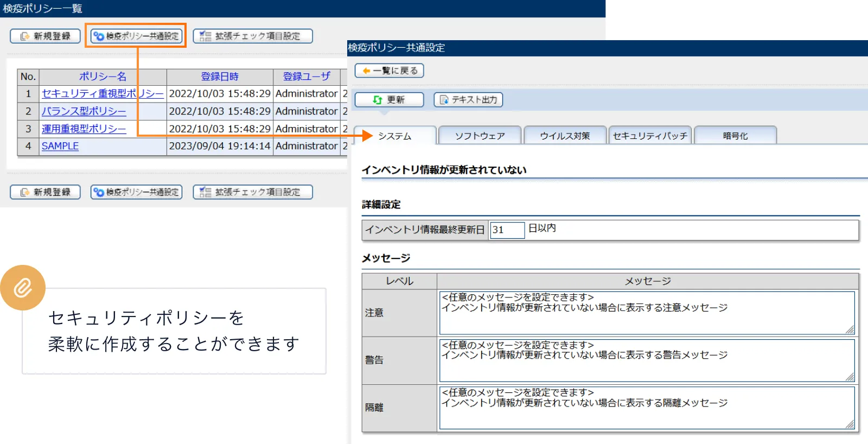Click resize handle of 隔離 textarea

(850, 424)
